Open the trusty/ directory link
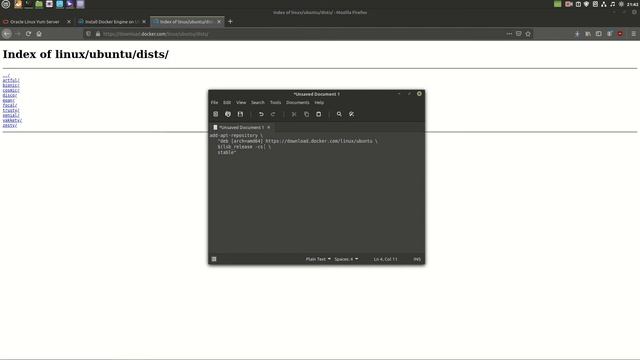640x360 pixels. 11,110
